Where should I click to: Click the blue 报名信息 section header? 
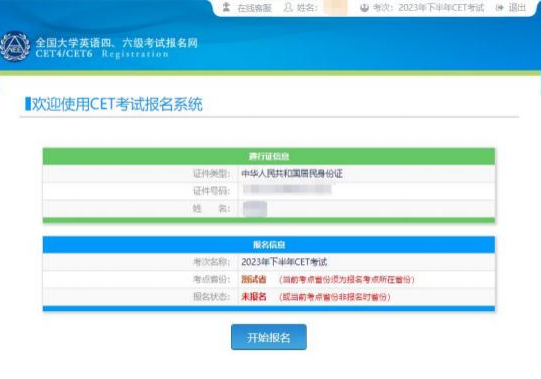pos(269,245)
